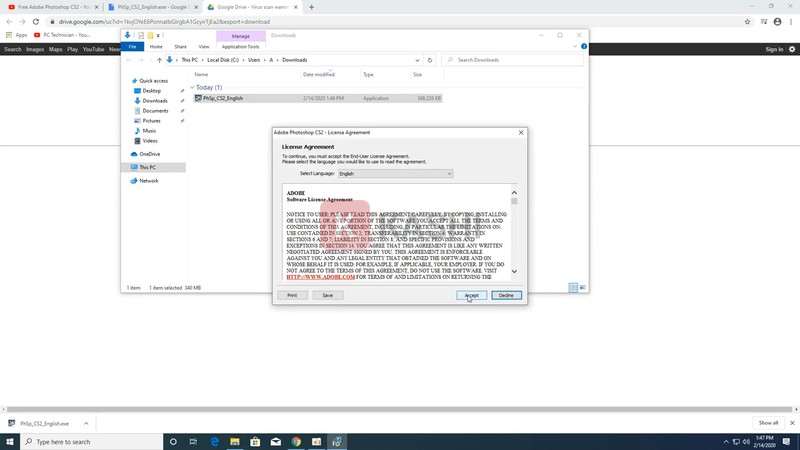Open the Music folder in the sidebar

(149, 131)
